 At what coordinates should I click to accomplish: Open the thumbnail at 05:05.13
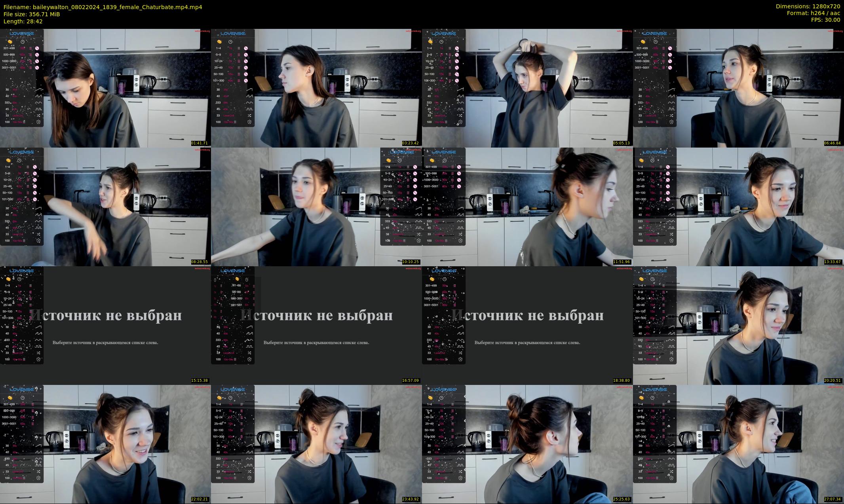click(x=527, y=88)
